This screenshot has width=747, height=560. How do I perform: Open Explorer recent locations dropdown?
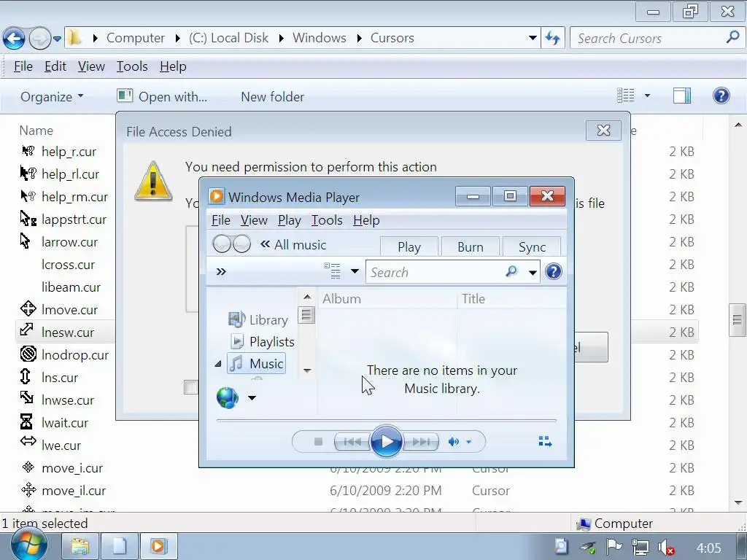pos(57,39)
